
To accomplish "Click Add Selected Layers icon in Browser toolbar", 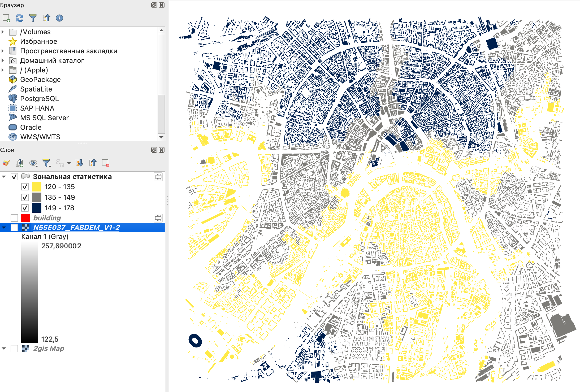I will pyautogui.click(x=6, y=18).
